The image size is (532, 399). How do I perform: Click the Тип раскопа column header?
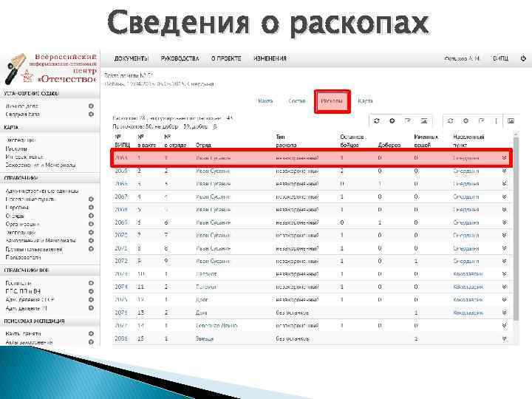point(286,141)
